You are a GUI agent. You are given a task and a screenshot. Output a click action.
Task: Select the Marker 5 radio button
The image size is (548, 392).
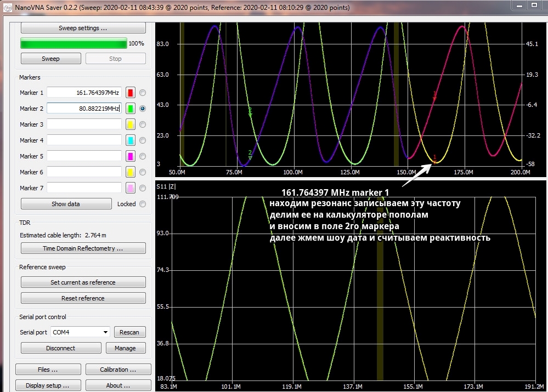143,156
